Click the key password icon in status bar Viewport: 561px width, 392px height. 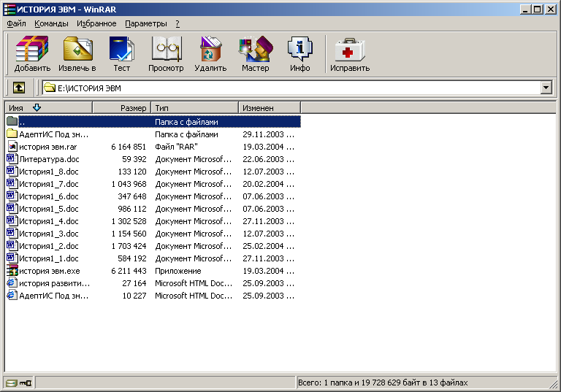click(x=26, y=383)
